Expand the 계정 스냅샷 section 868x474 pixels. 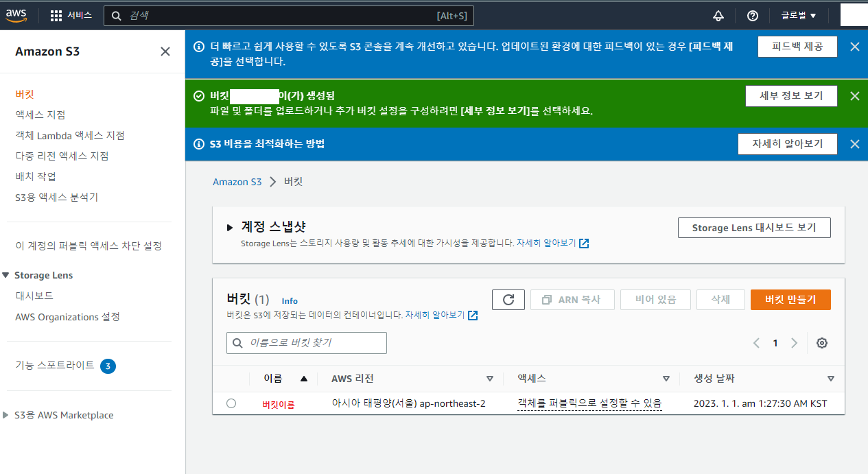230,228
